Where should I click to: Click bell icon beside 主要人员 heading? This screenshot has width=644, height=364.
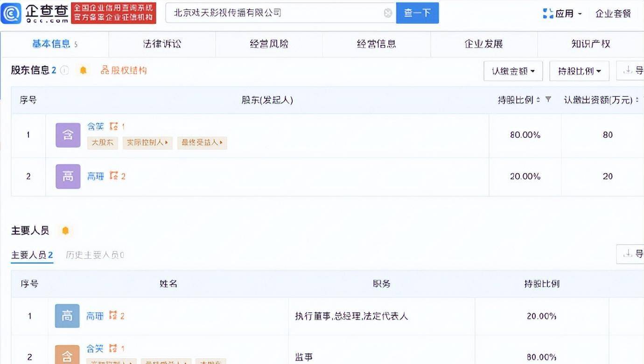(65, 231)
